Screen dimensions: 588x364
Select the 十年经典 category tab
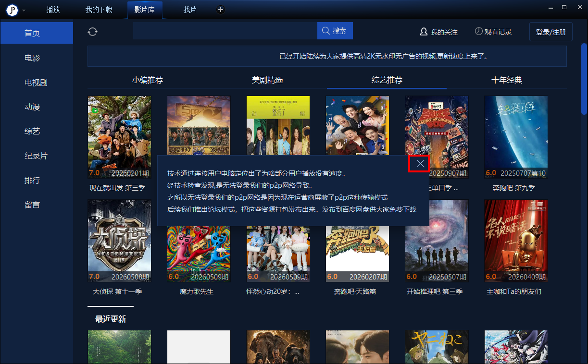click(507, 80)
